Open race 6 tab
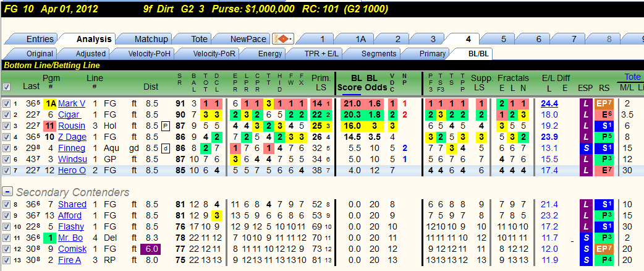Viewport: 644px width, 271px height. pyautogui.click(x=539, y=39)
